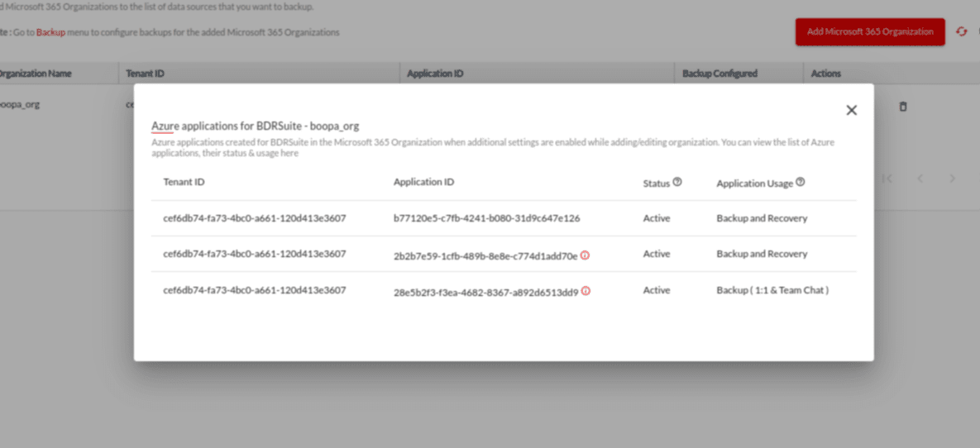This screenshot has width=980, height=448.
Task: Click Tenant ID in the b77120e5 row
Action: point(255,219)
